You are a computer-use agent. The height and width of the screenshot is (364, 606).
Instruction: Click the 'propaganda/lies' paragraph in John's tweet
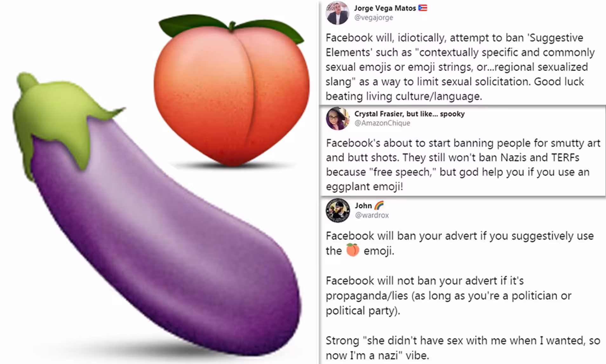tap(448, 295)
